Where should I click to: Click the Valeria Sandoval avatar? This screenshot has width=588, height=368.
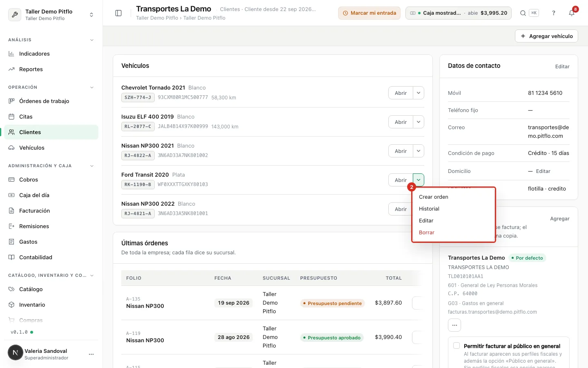pos(16,352)
